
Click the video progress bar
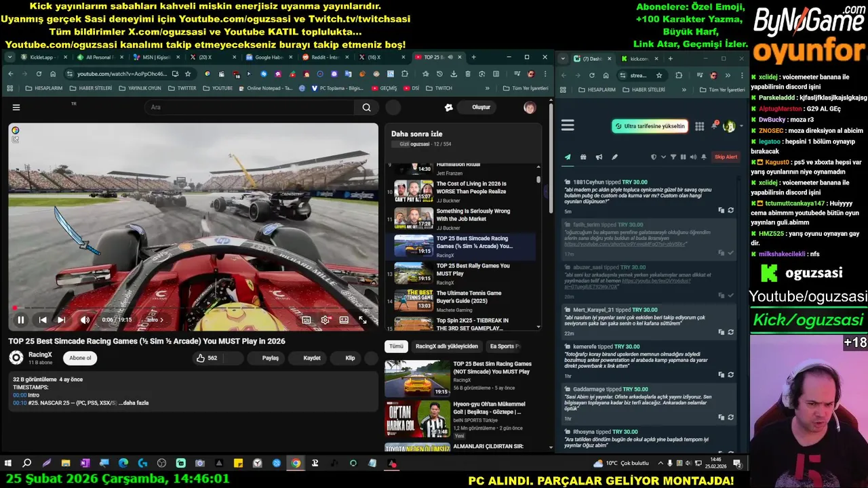pyautogui.click(x=193, y=308)
